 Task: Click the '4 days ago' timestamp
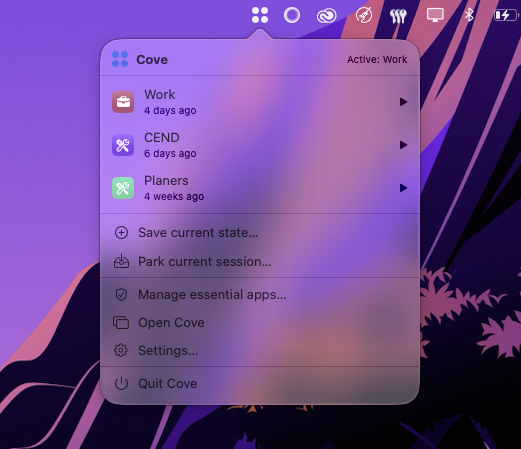[170, 110]
